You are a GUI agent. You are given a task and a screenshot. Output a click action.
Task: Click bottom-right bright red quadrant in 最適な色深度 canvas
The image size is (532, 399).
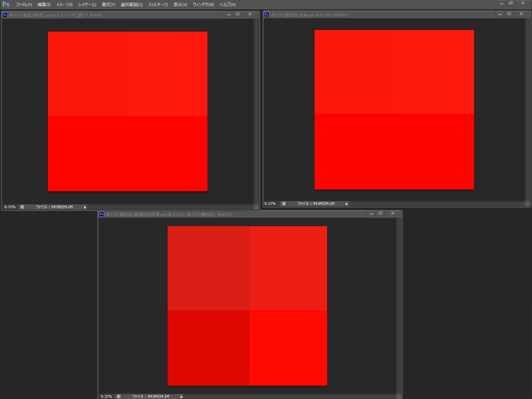[x=288, y=348]
